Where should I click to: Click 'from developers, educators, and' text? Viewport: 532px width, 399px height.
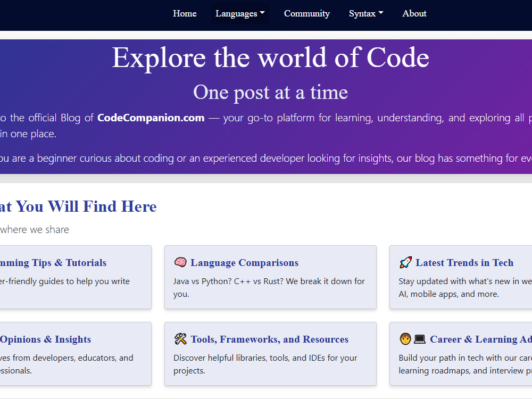pos(73,358)
